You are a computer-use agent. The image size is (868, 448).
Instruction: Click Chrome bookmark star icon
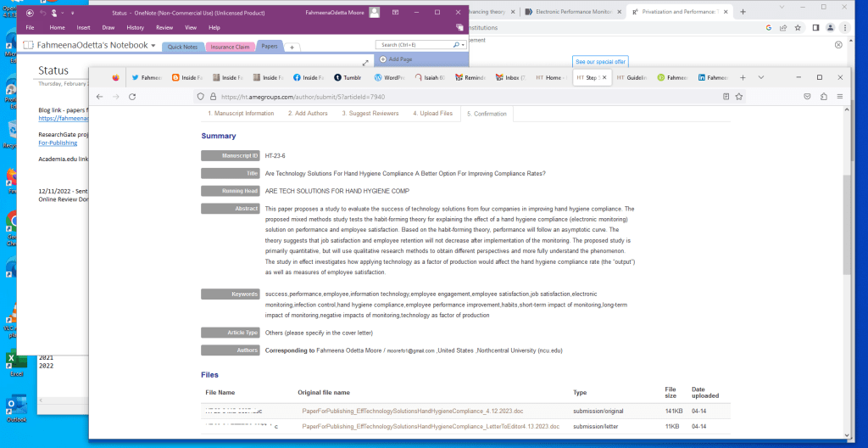(x=798, y=28)
